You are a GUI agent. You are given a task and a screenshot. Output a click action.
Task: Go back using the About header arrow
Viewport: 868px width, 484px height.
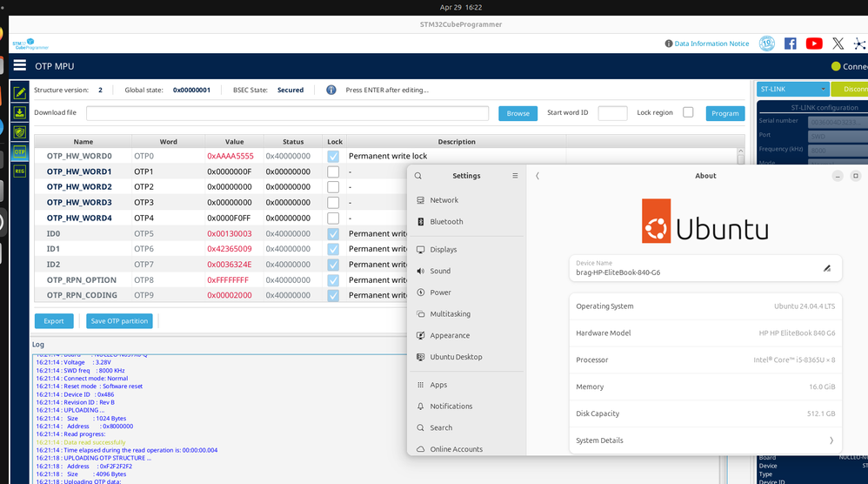[537, 176]
